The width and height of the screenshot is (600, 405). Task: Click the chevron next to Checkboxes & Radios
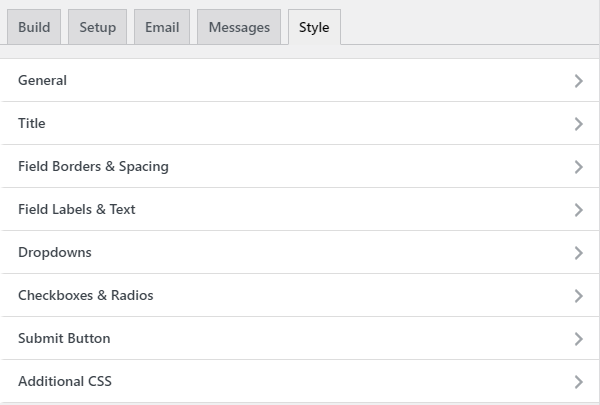(x=578, y=296)
